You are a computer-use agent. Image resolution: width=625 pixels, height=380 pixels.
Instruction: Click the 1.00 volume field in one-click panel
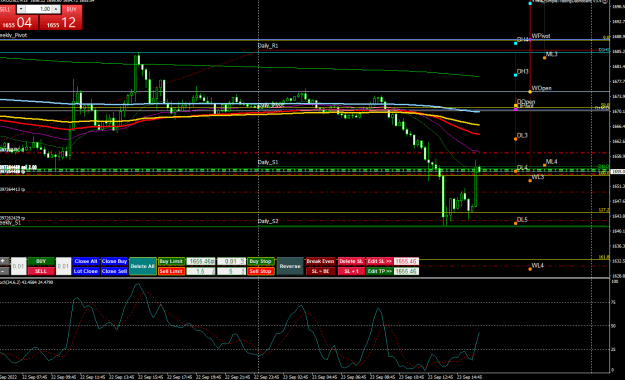pyautogui.click(x=39, y=9)
